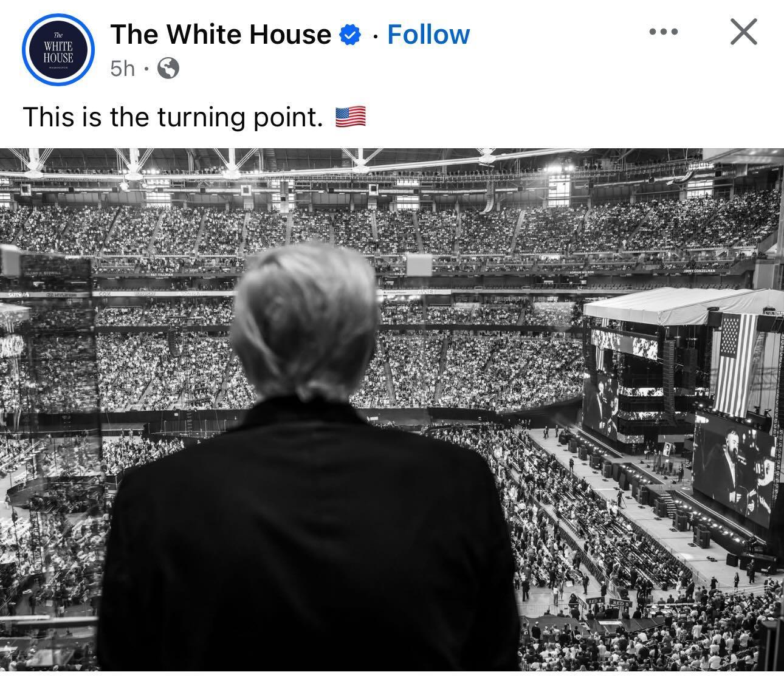Follow The White House page
784x689 pixels.
tap(428, 35)
